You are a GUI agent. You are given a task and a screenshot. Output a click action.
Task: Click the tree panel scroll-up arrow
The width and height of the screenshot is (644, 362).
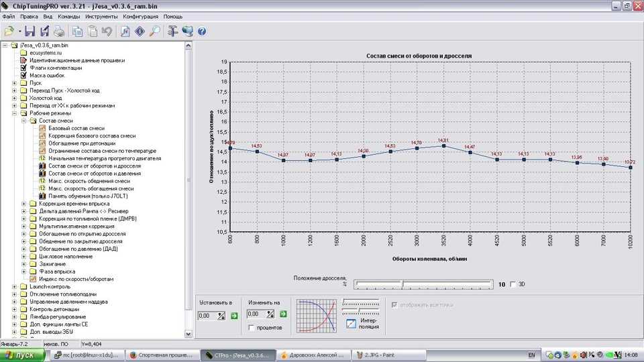click(x=189, y=46)
